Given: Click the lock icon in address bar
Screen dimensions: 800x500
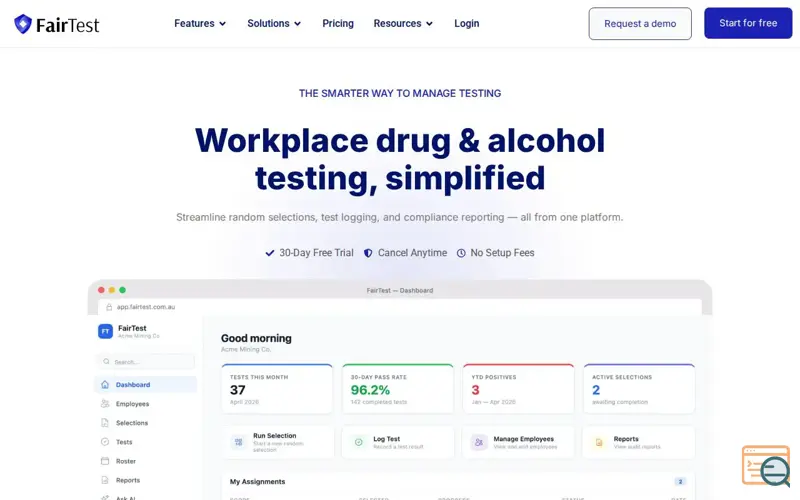Looking at the screenshot, I should [x=109, y=307].
